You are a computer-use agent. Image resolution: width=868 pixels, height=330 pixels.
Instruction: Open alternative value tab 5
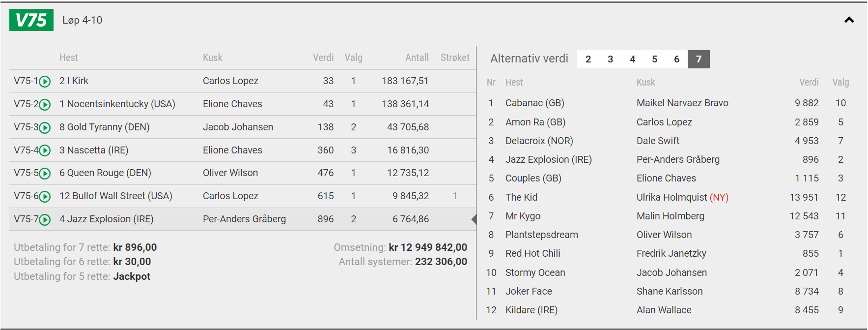click(654, 59)
